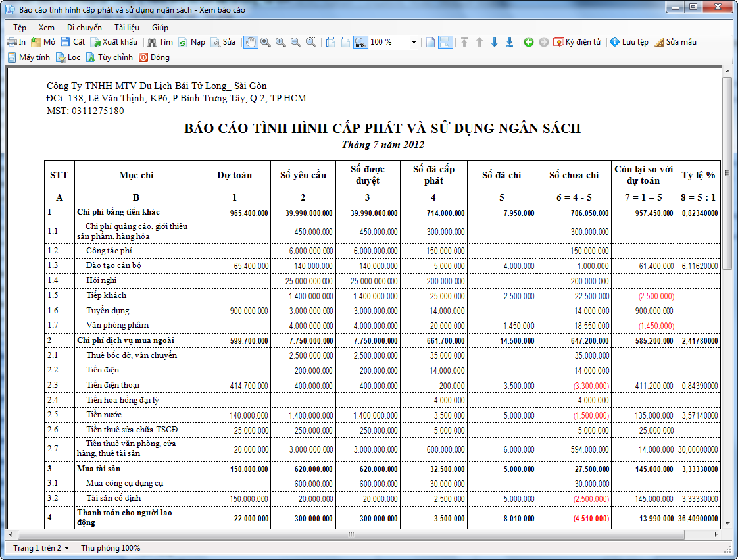Open the zoom percentage dropdown arrow
The image size is (738, 560).
414,42
